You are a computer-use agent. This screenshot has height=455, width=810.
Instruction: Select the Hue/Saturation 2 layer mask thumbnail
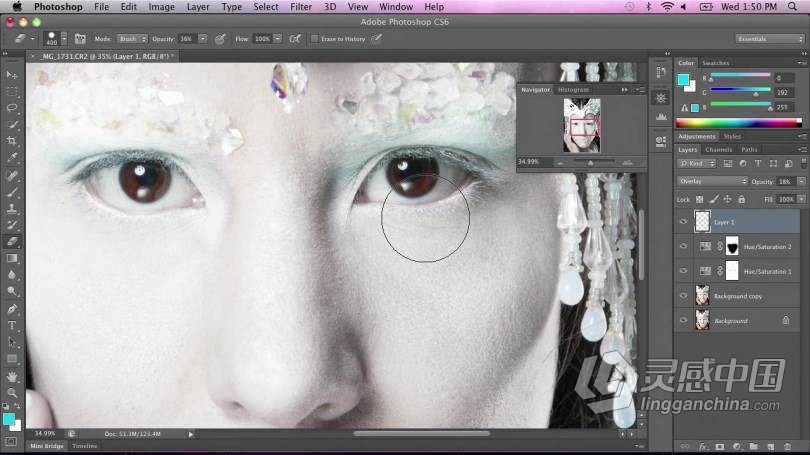pyautogui.click(x=732, y=246)
